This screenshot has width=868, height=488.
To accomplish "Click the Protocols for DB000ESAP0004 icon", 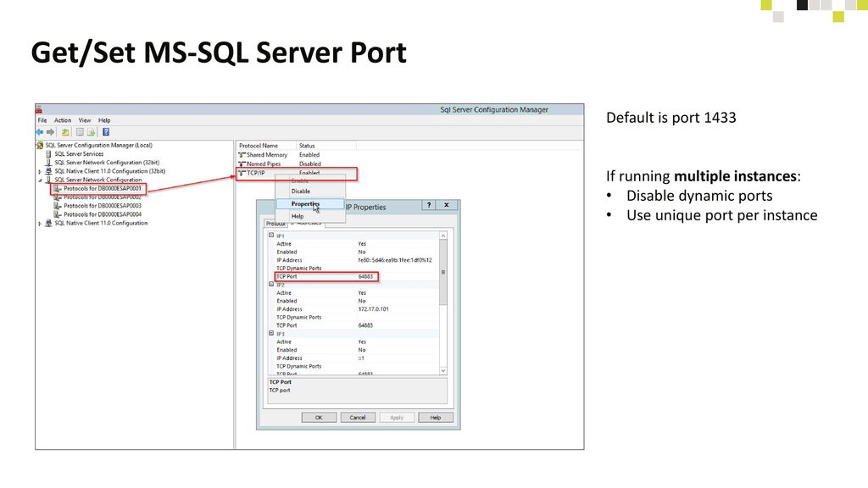I will click(x=58, y=214).
